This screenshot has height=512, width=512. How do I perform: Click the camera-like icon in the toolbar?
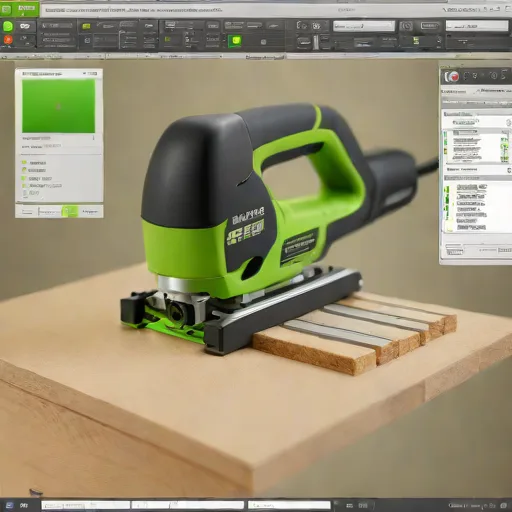tap(406, 26)
